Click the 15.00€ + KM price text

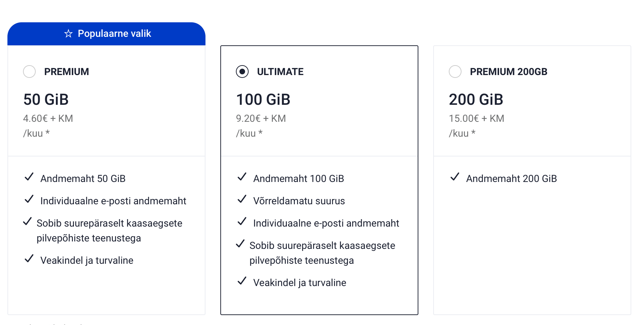476,118
